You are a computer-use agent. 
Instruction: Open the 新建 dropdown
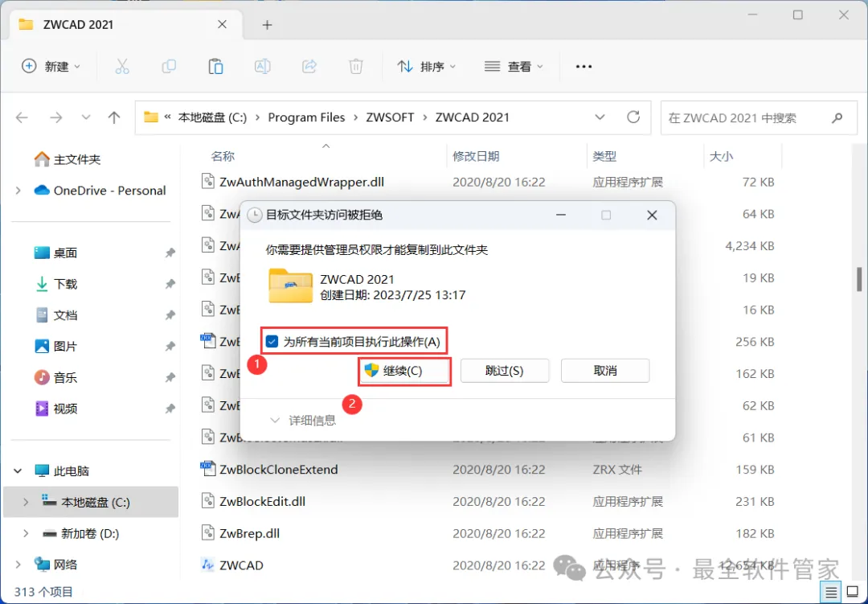point(51,67)
